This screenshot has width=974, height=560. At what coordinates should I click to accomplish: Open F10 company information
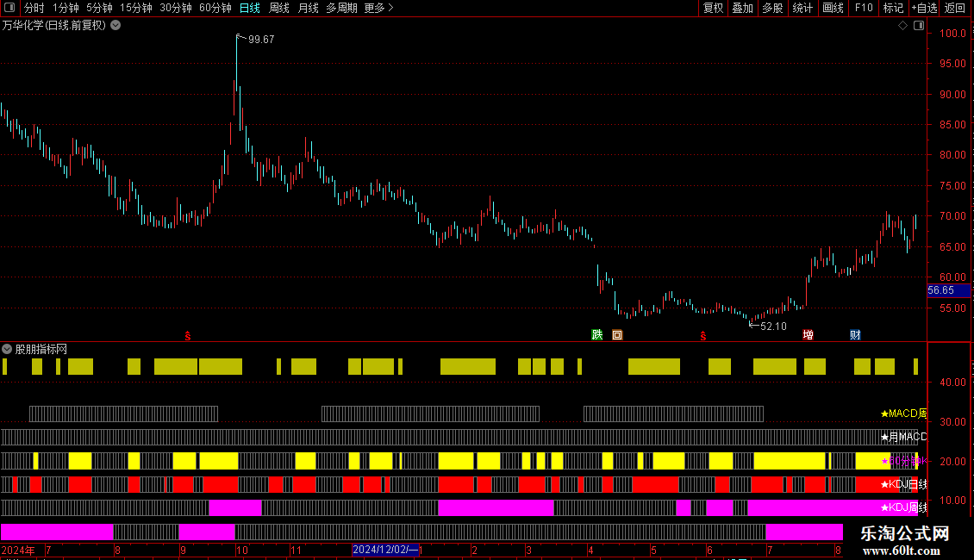(x=864, y=8)
